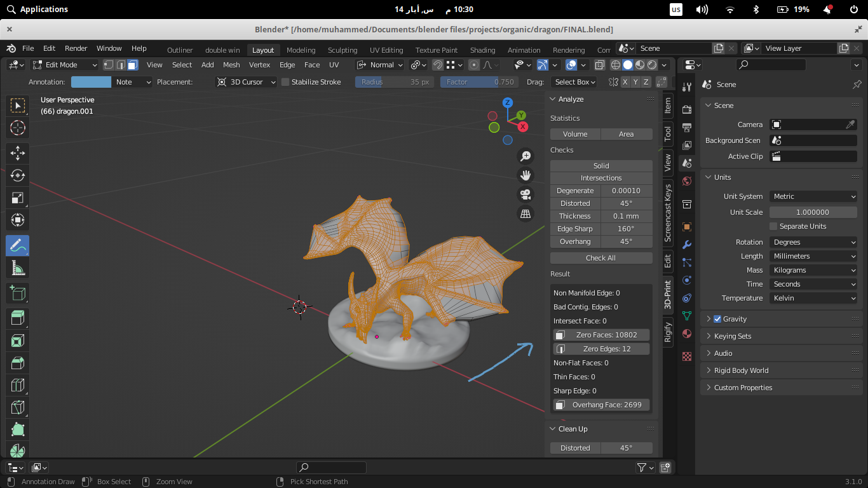Viewport: 868px width, 488px height.
Task: Open the Texture checker properties tab
Action: click(x=686, y=356)
